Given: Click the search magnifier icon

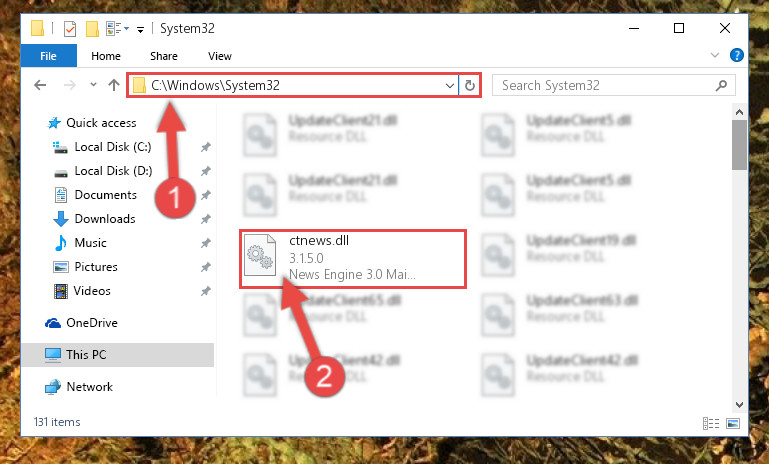Looking at the screenshot, I should 721,85.
